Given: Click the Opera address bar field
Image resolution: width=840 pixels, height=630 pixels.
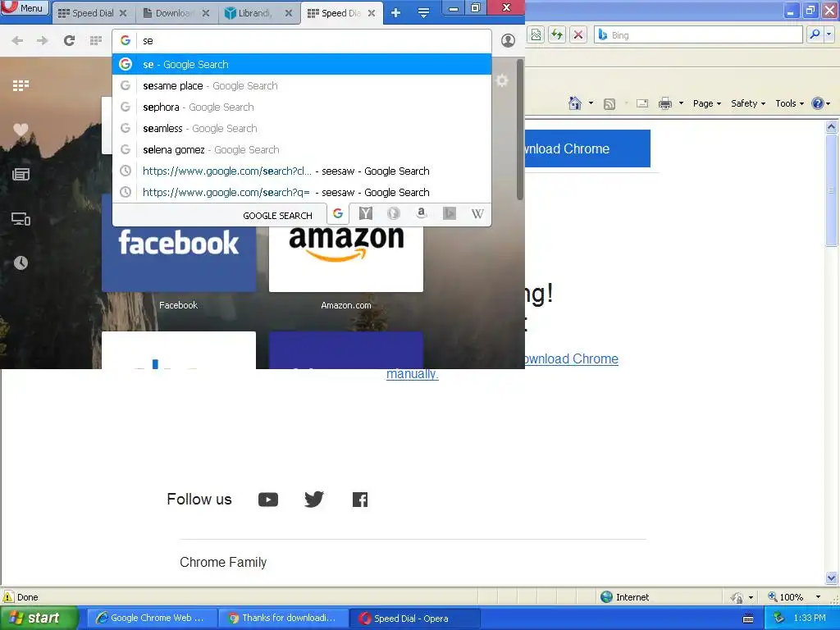Looking at the screenshot, I should (302, 41).
